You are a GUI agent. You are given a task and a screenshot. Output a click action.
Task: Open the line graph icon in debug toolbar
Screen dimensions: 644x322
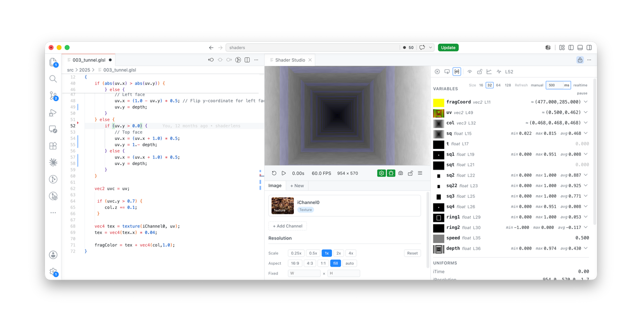pos(489,72)
